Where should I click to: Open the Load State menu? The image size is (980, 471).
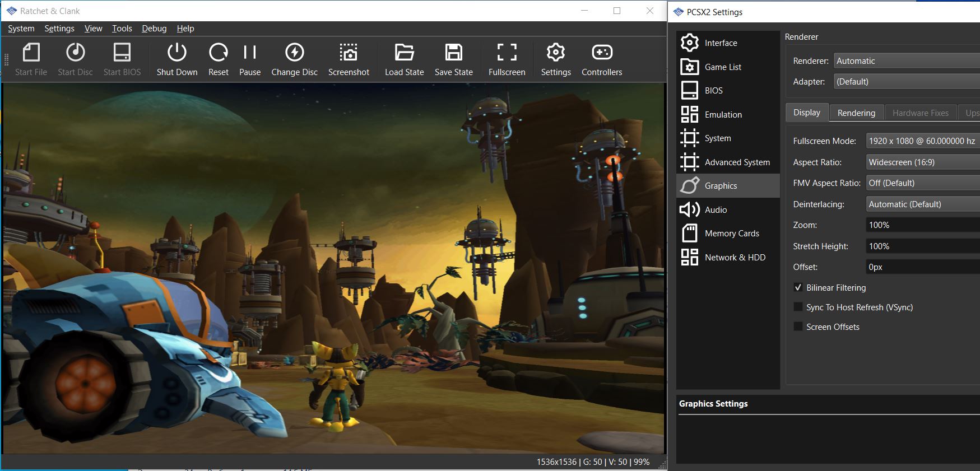click(405, 59)
